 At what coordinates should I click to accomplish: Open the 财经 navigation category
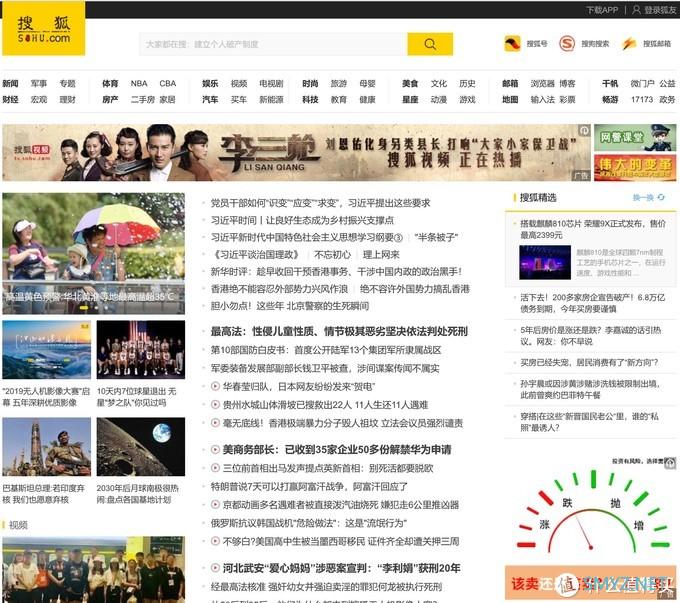click(x=10, y=99)
